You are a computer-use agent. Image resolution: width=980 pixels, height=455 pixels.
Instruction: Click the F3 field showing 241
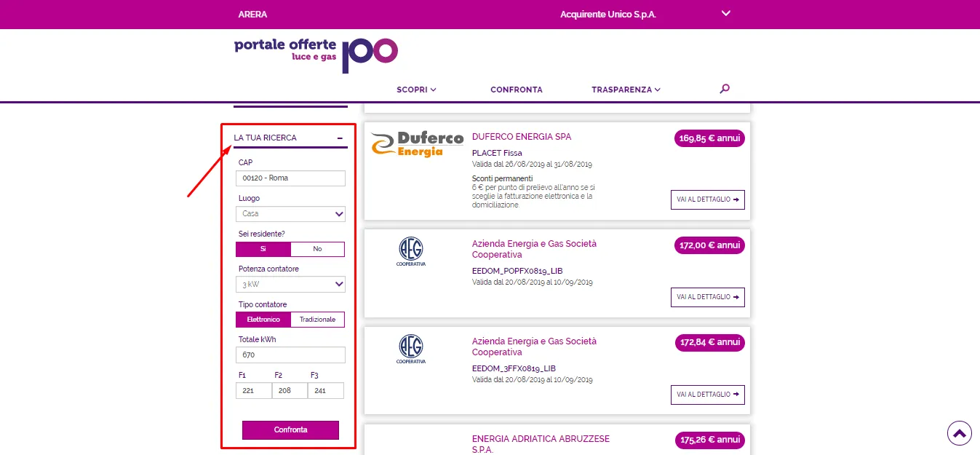(x=326, y=390)
